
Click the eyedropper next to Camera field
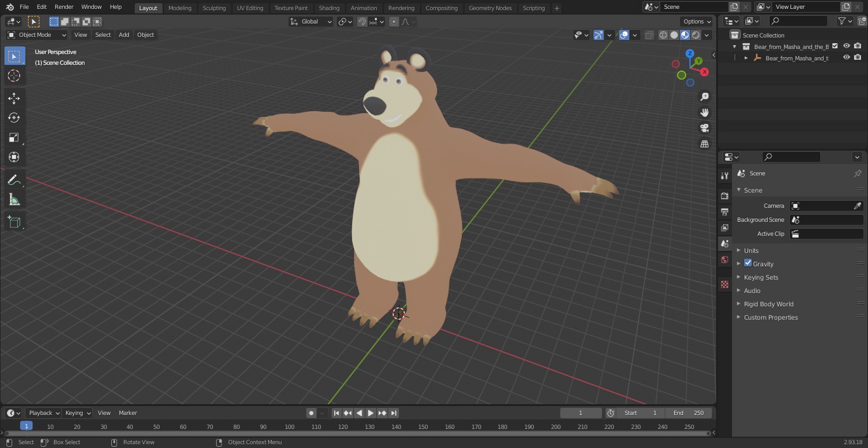(857, 206)
